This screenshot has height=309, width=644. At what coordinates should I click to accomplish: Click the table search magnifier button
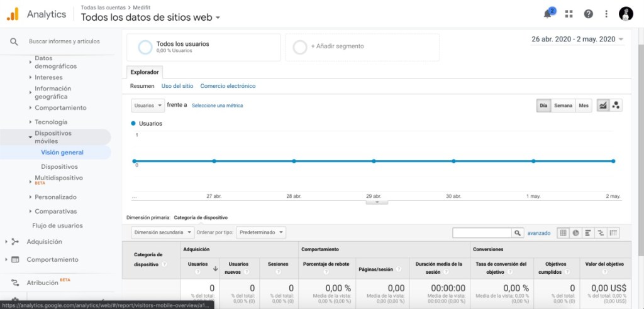(518, 232)
